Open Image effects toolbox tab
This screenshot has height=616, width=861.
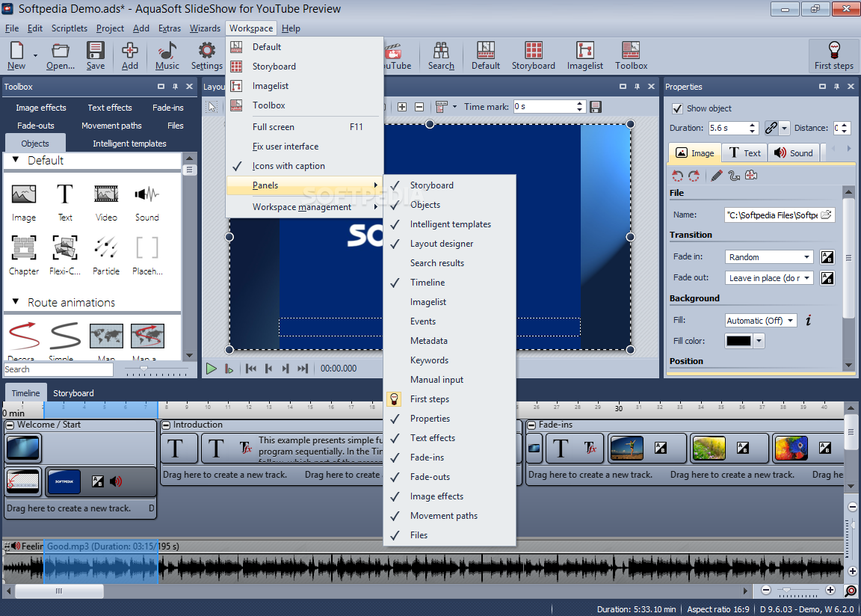[40, 108]
